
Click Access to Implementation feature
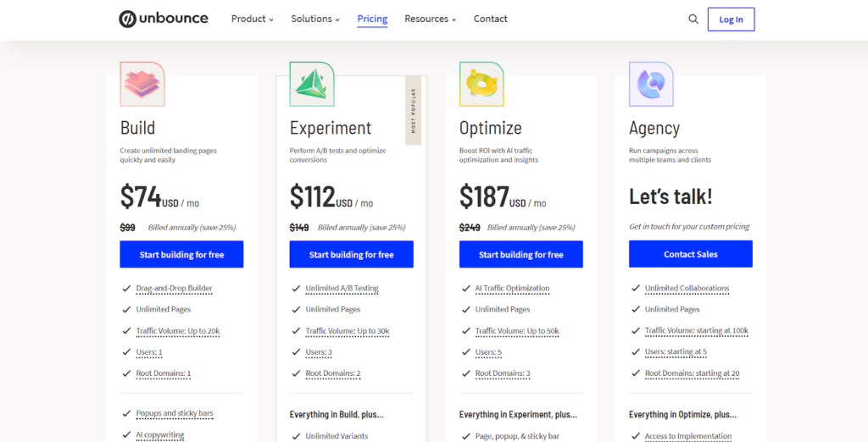pyautogui.click(x=688, y=436)
